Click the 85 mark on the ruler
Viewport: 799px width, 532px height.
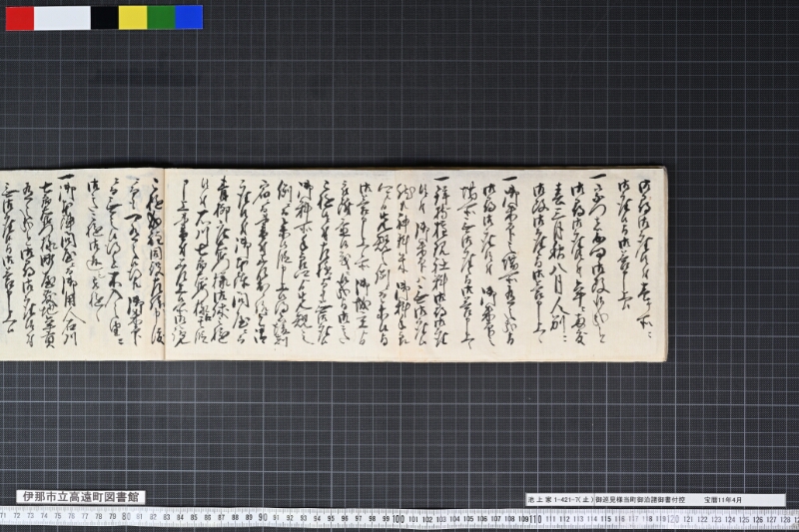pyautogui.click(x=194, y=517)
